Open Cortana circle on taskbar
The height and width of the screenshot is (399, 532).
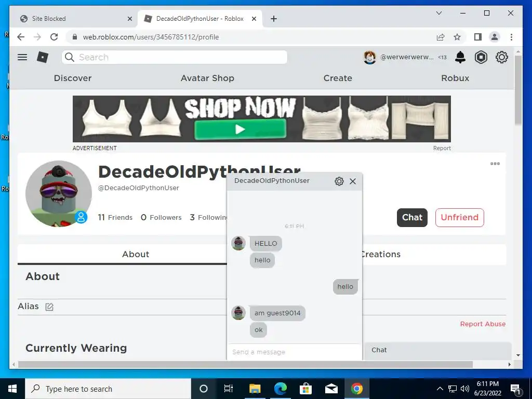point(204,389)
